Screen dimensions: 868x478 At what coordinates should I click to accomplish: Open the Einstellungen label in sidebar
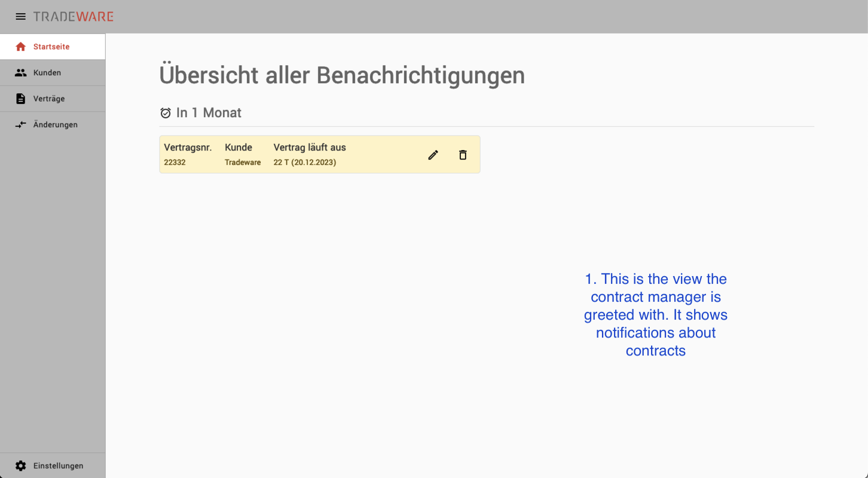(59, 465)
